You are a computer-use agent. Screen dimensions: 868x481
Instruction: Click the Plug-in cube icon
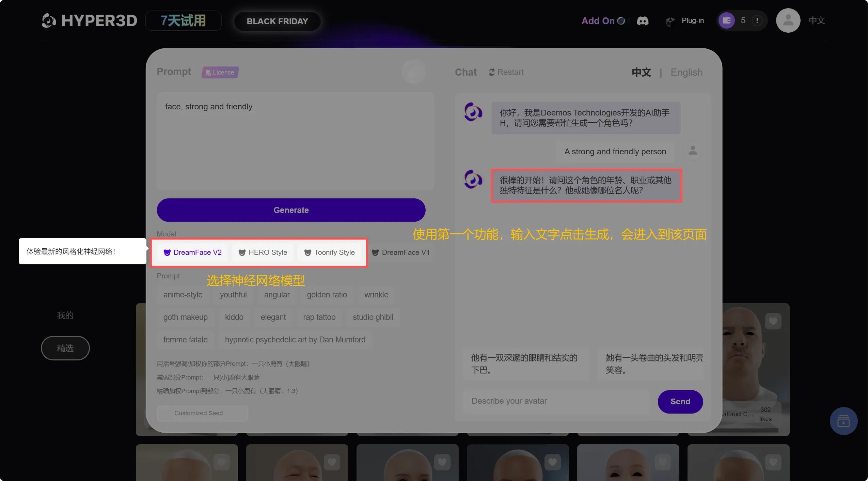(670, 21)
